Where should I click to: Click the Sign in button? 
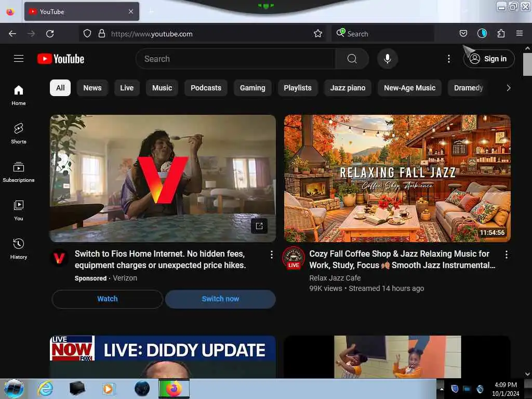[488, 59]
